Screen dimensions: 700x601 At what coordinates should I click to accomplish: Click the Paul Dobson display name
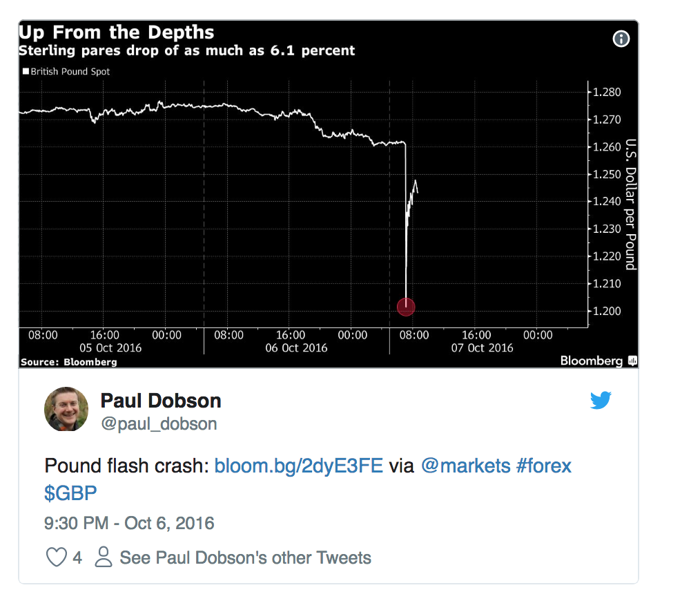point(161,401)
